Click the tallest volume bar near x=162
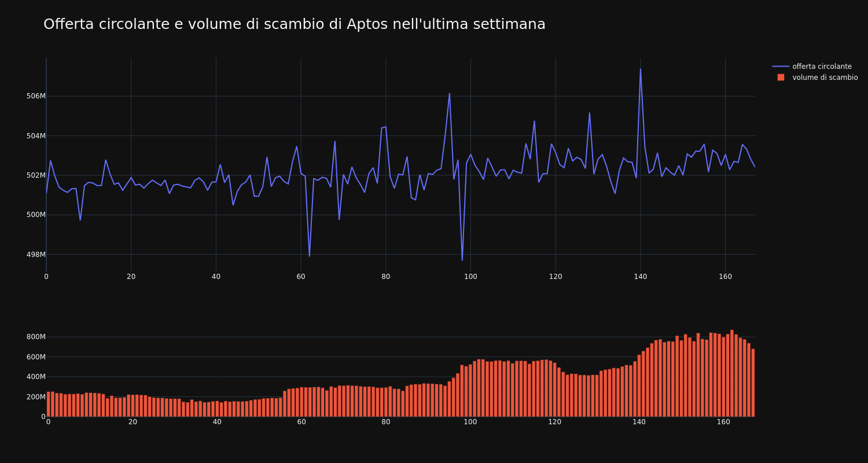This screenshot has width=868, height=463. (731, 373)
